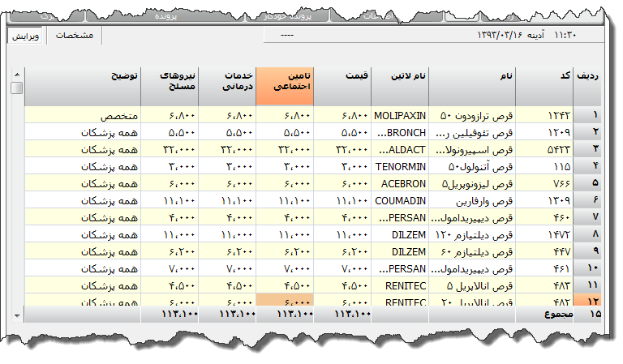Click code cell ۱۳۰۹
The image size is (623, 364).
click(544, 201)
